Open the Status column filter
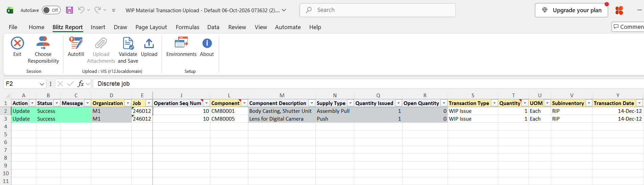This screenshot has height=185, width=644. coord(57,103)
